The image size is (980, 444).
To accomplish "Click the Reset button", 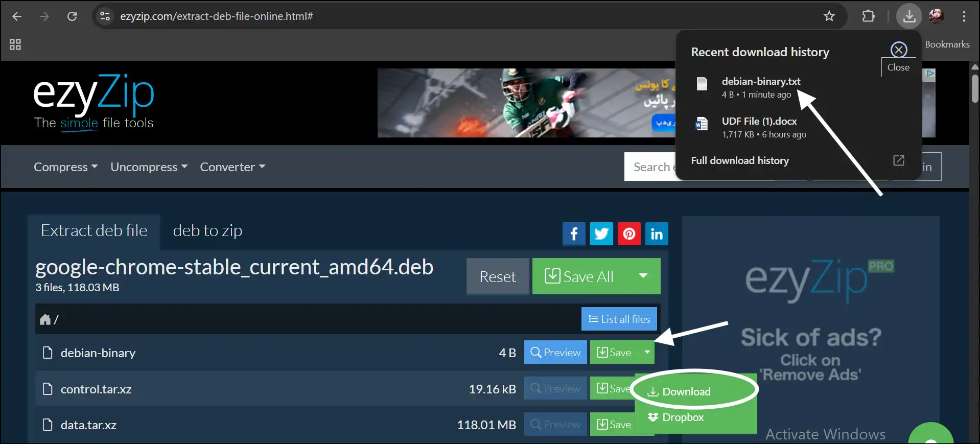I will 498,276.
